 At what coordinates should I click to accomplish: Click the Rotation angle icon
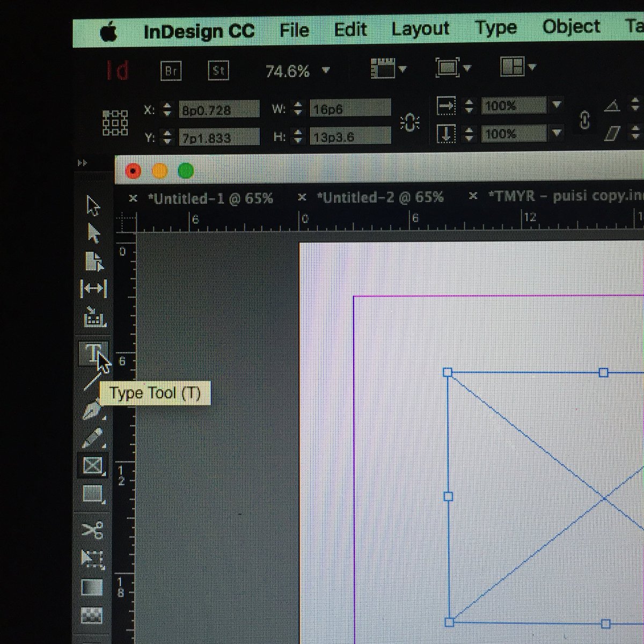pos(612,106)
